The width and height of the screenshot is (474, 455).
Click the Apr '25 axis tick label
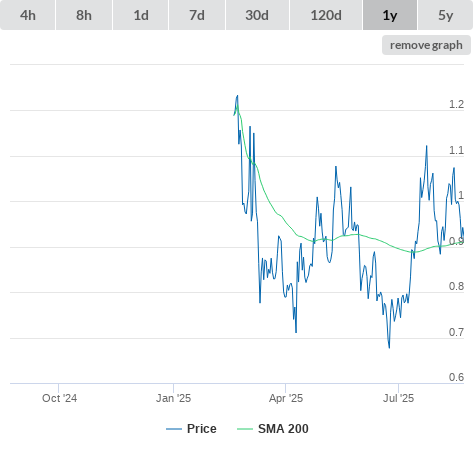point(286,398)
